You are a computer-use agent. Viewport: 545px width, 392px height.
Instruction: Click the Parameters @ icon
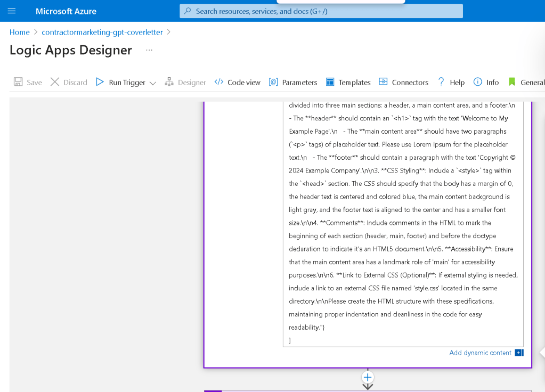pyautogui.click(x=273, y=82)
